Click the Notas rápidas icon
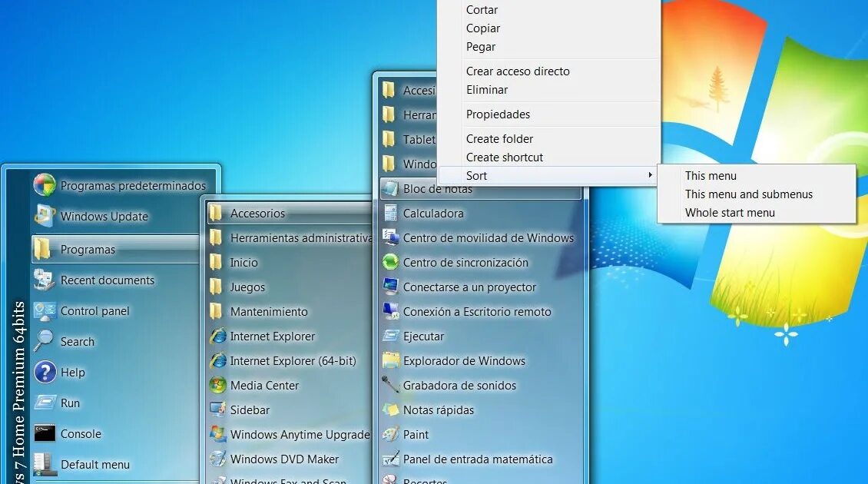868x484 pixels. coord(391,409)
